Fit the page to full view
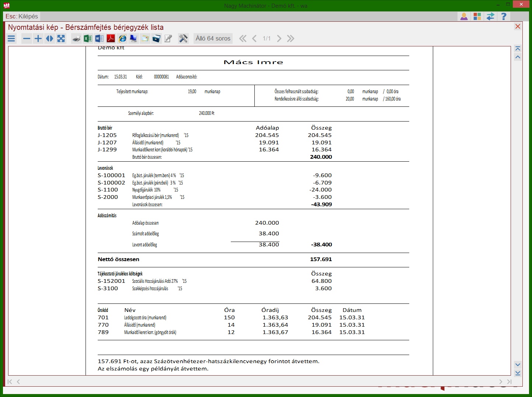The height and width of the screenshot is (397, 532). [61, 39]
